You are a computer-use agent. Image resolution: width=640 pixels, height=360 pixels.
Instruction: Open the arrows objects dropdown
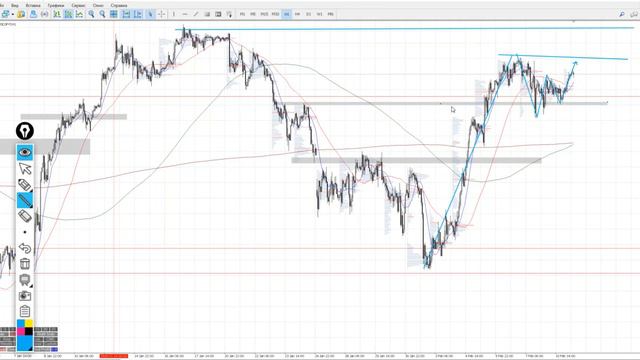229,14
